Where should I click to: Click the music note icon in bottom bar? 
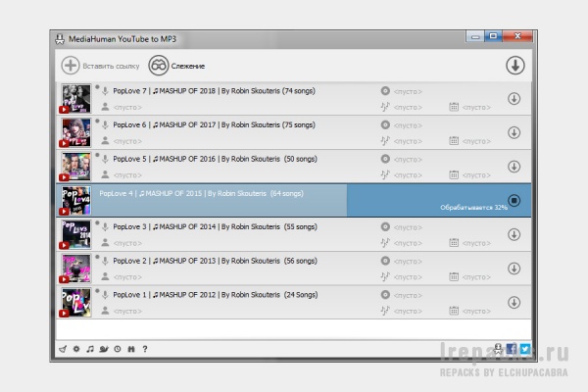tap(90, 349)
